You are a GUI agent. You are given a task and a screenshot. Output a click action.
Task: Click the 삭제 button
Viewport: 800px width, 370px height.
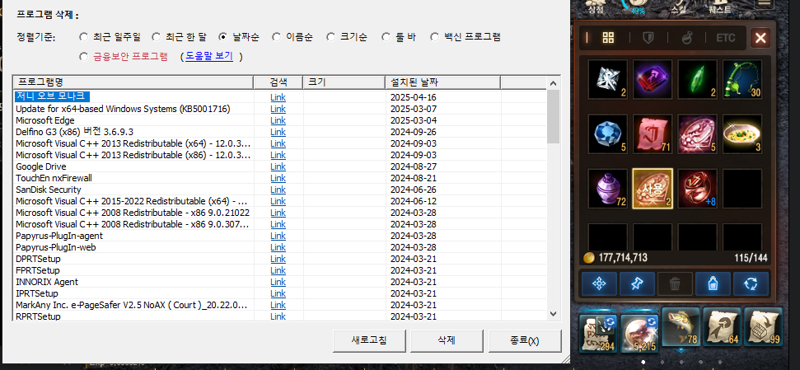pyautogui.click(x=446, y=340)
